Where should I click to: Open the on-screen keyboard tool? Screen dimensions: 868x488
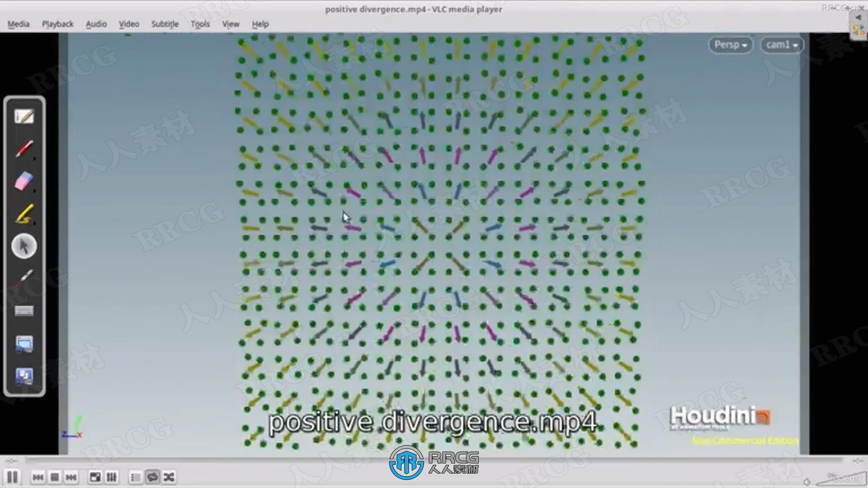[24, 311]
